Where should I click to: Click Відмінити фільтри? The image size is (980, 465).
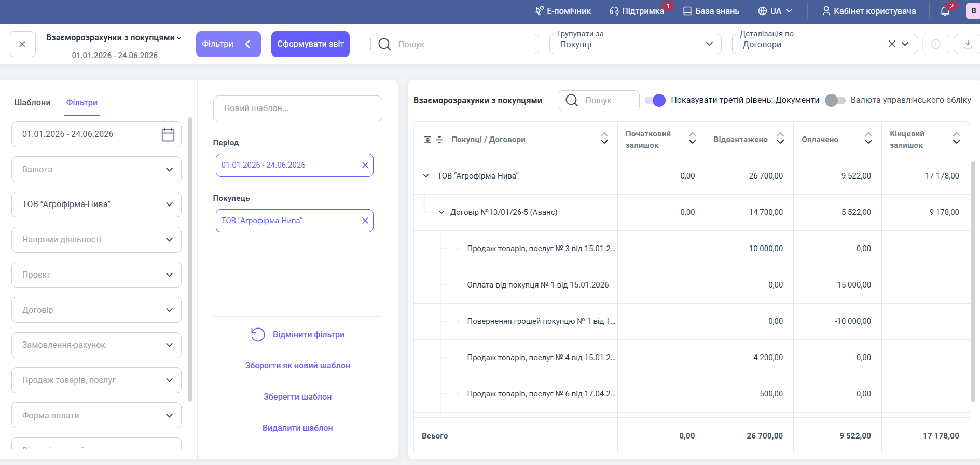tap(298, 335)
